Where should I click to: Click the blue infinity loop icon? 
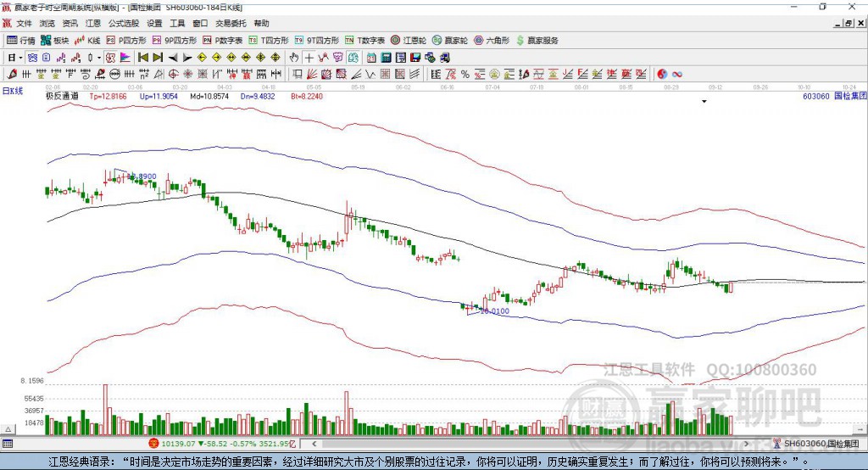point(677,75)
